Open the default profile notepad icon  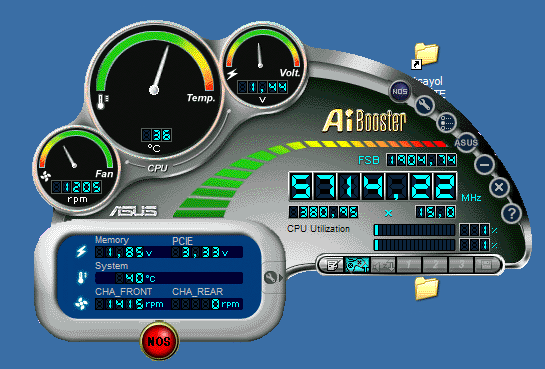(x=332, y=265)
